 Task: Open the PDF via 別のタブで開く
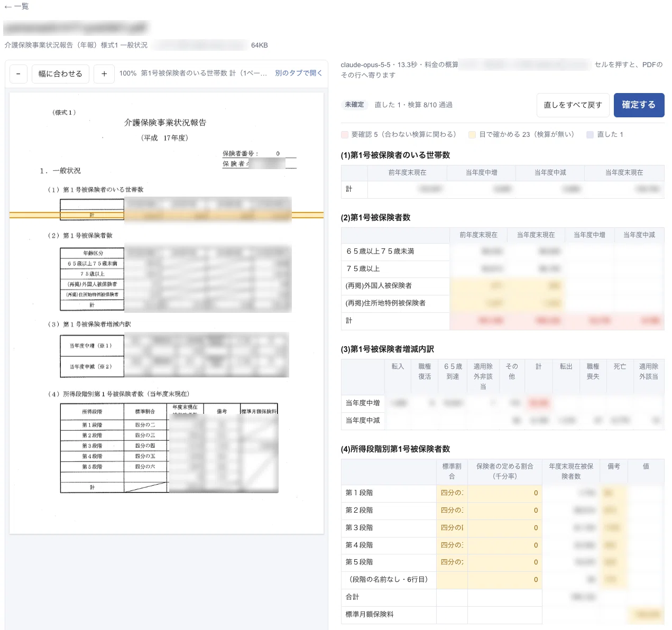[299, 73]
